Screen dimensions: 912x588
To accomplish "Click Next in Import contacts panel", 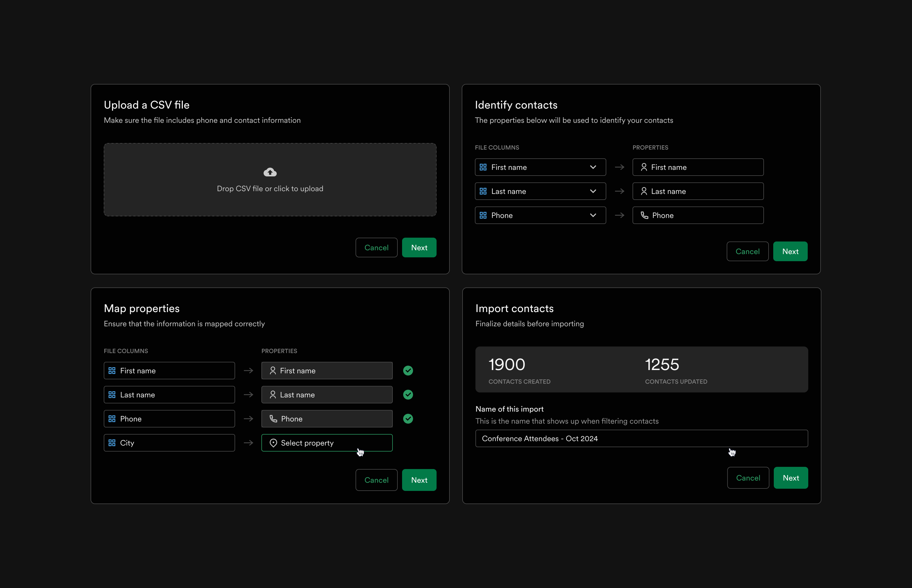I will point(790,478).
